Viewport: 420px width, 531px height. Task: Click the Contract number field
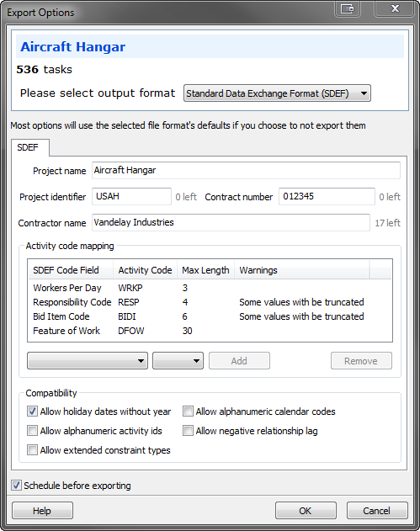click(x=327, y=196)
